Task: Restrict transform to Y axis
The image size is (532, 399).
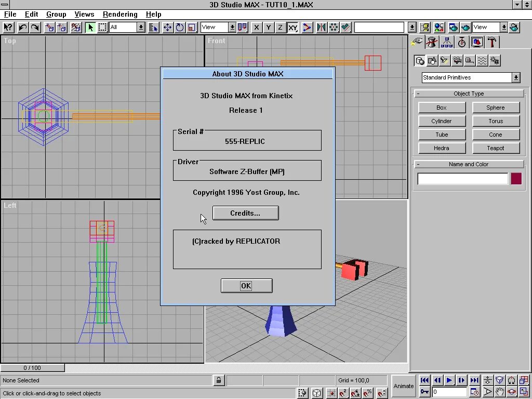Action: click(x=269, y=27)
